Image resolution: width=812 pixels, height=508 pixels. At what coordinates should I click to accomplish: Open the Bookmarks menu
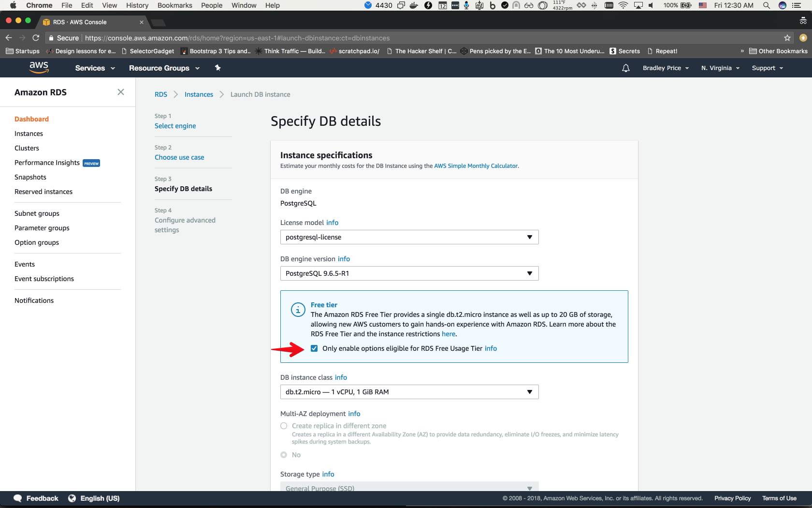pos(175,5)
